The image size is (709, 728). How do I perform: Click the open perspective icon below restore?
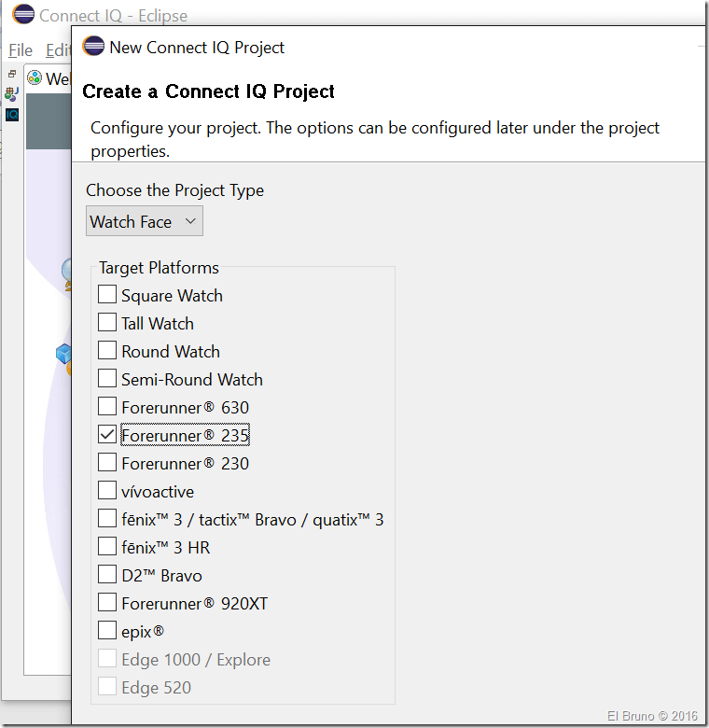coord(11,93)
